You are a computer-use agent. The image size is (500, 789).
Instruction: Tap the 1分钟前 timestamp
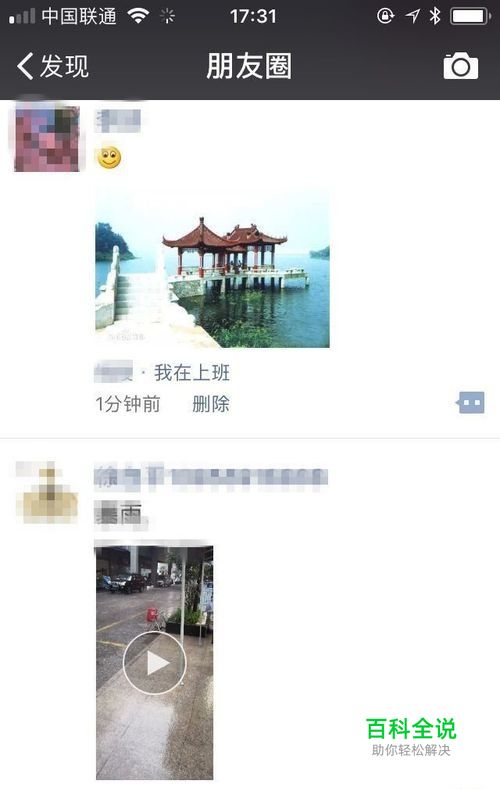(128, 404)
